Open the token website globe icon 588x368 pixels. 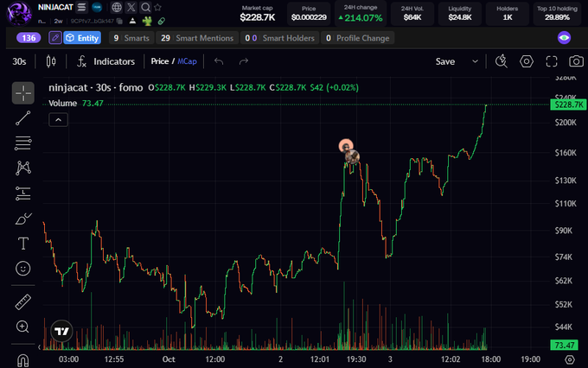coord(117,7)
